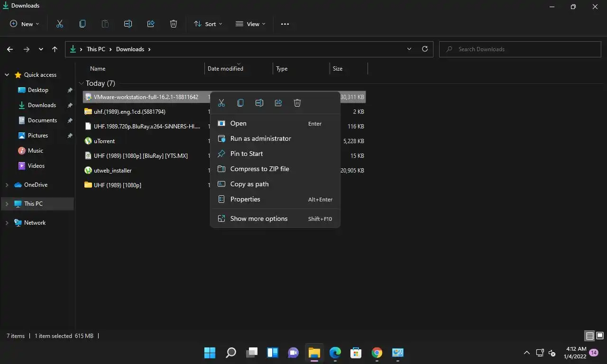
Task: Open Microsoft Store from the taskbar
Action: point(356,353)
